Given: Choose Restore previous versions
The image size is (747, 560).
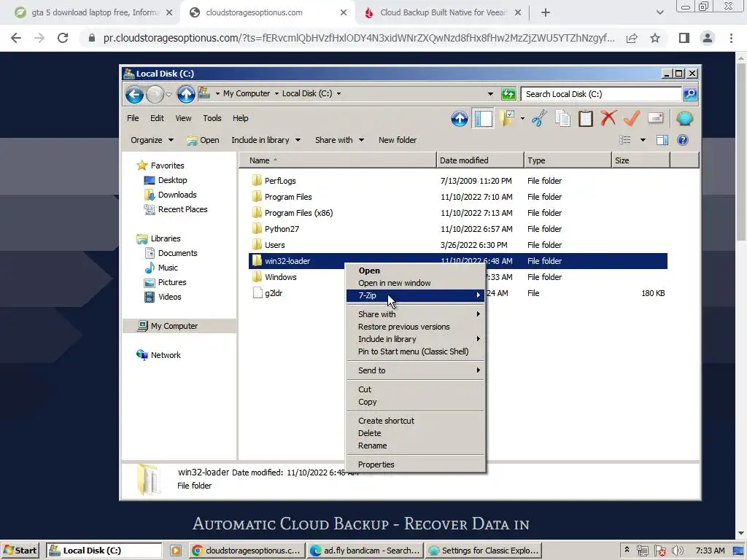Looking at the screenshot, I should tap(415, 327).
